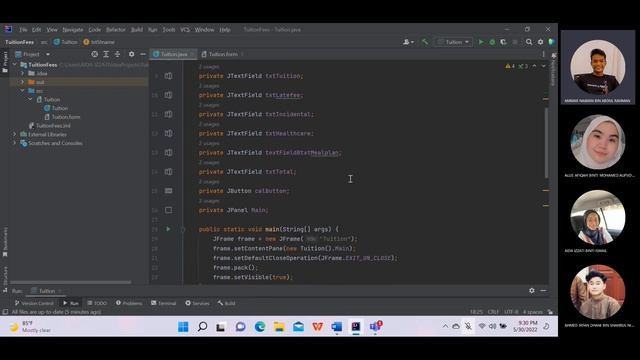
Task: Open the editor tabs kebab menu
Action: click(x=543, y=54)
